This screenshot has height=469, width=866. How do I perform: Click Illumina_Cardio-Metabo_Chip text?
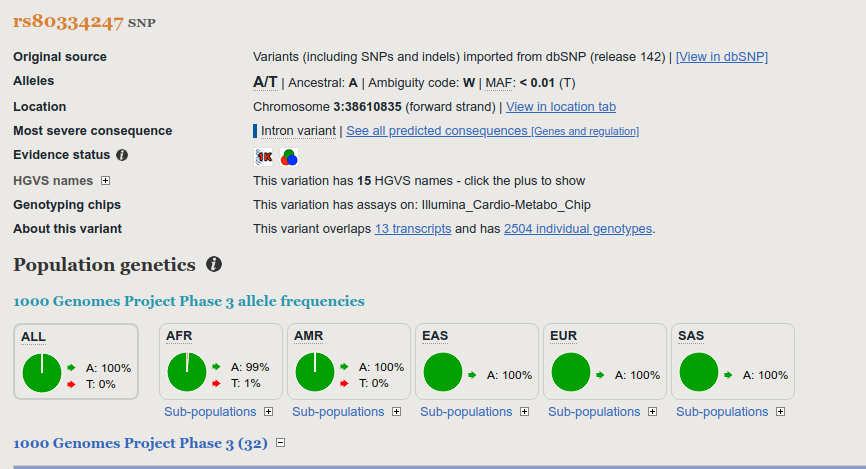pyautogui.click(x=506, y=205)
